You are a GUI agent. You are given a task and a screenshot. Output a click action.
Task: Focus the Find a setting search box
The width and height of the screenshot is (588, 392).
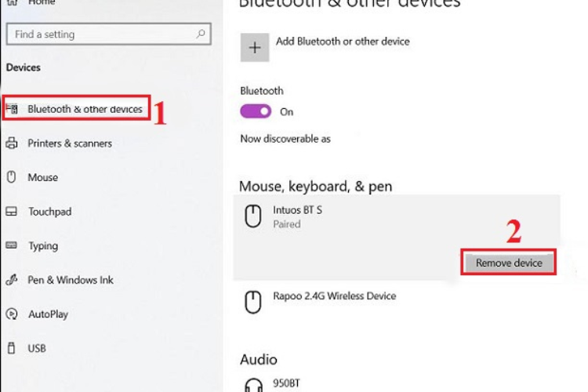pyautogui.click(x=109, y=34)
